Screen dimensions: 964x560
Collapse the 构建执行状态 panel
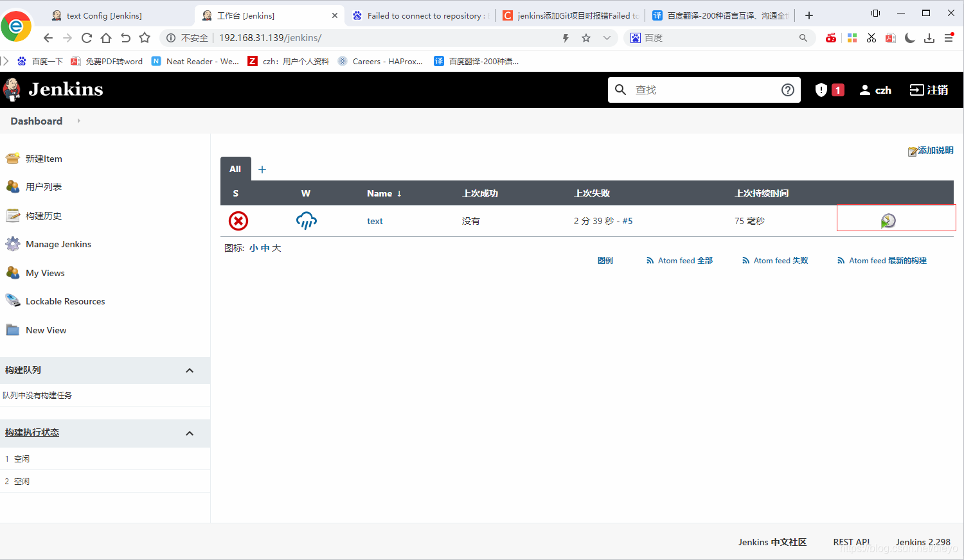click(x=190, y=433)
